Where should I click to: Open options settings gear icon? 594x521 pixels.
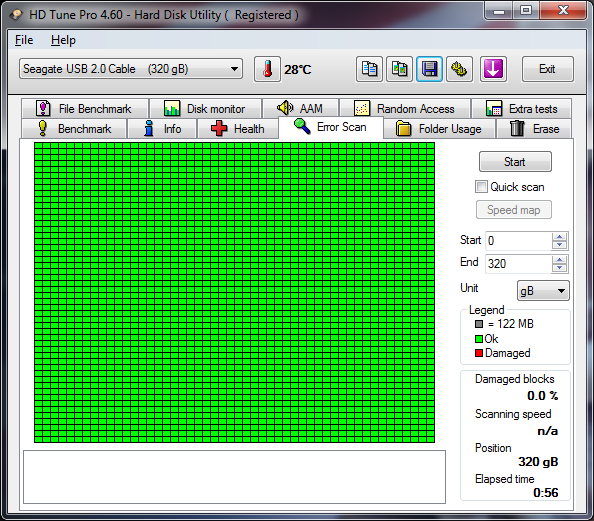pyautogui.click(x=459, y=69)
